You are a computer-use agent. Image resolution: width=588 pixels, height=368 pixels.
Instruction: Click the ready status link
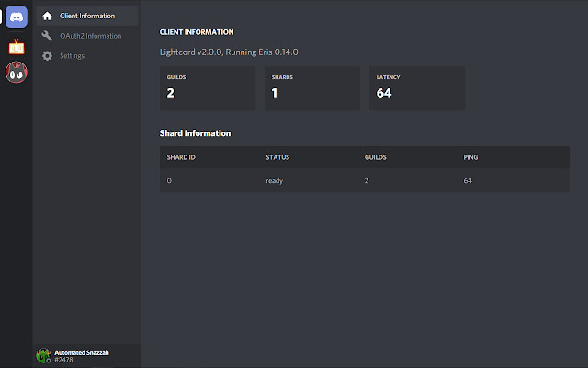click(274, 180)
